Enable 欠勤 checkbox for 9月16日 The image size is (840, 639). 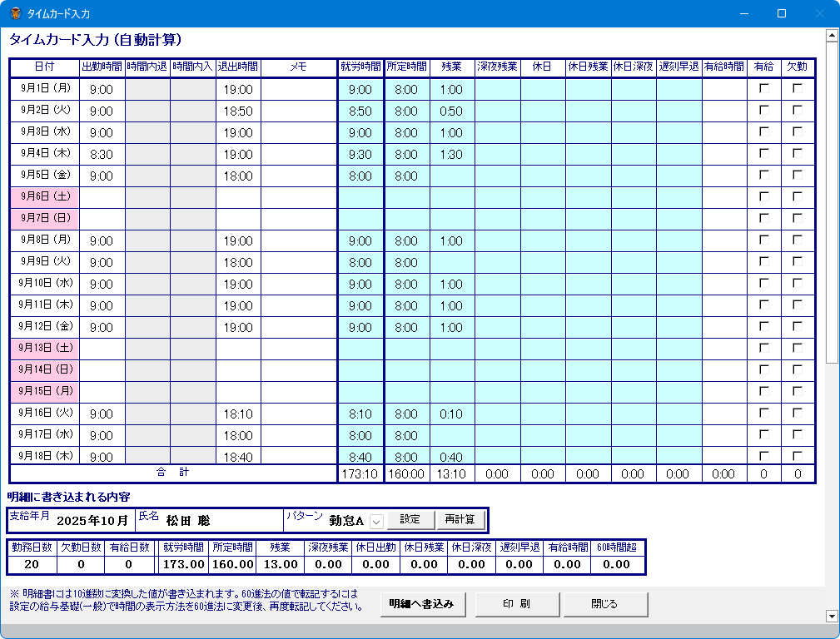tap(798, 413)
